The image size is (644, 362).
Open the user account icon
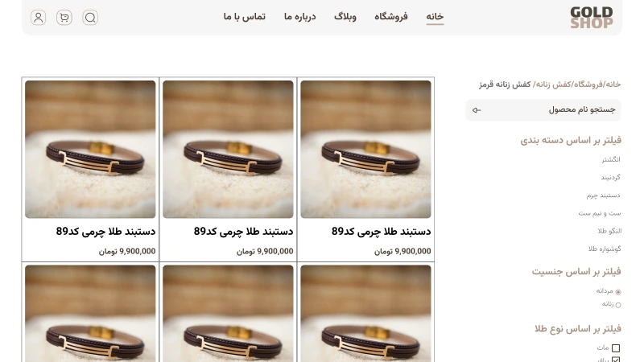pyautogui.click(x=38, y=18)
